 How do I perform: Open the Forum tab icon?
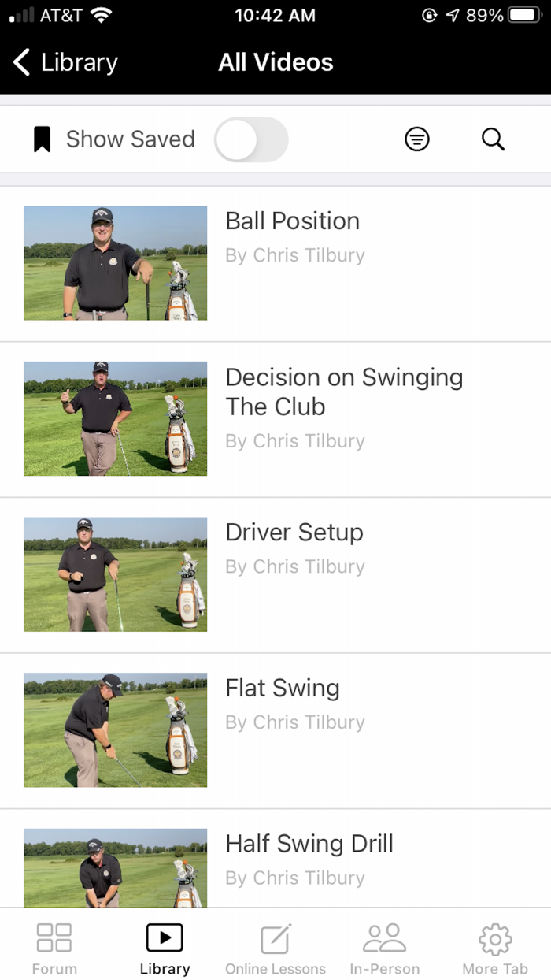pyautogui.click(x=54, y=945)
